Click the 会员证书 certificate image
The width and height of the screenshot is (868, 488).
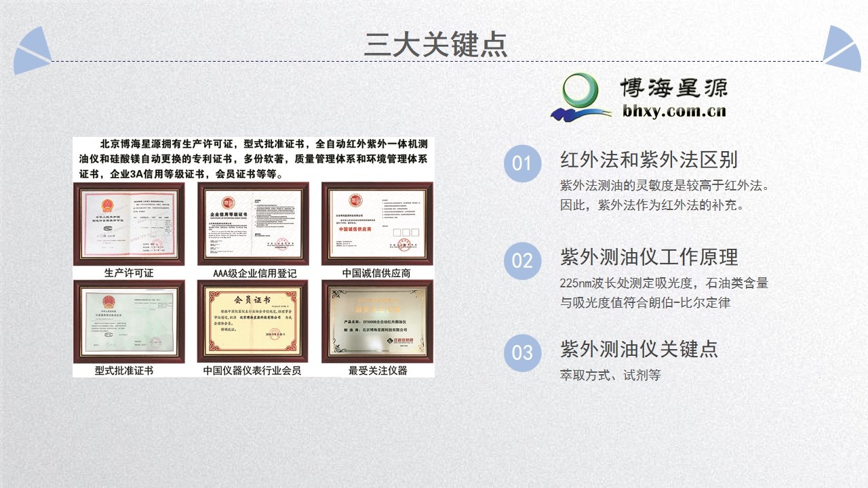pyautogui.click(x=253, y=321)
